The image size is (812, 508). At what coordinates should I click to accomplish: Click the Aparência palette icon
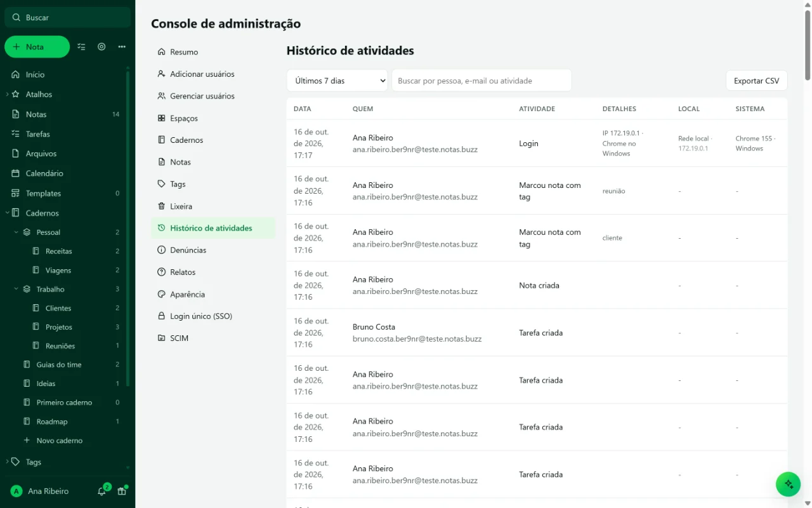point(162,295)
